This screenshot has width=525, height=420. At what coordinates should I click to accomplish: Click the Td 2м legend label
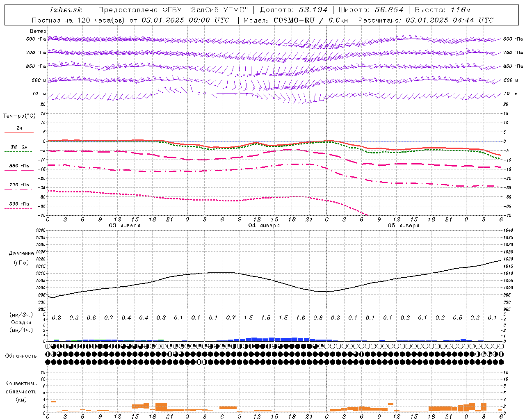[x=19, y=147]
